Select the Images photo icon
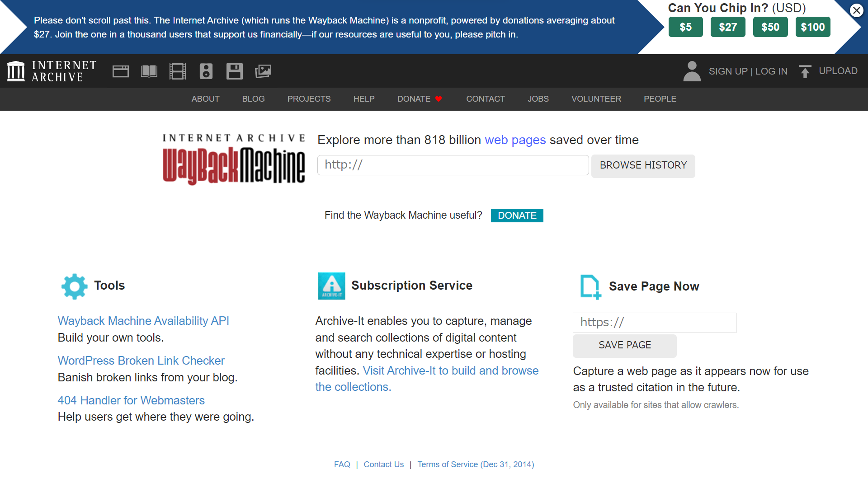This screenshot has width=868, height=488. click(x=263, y=71)
